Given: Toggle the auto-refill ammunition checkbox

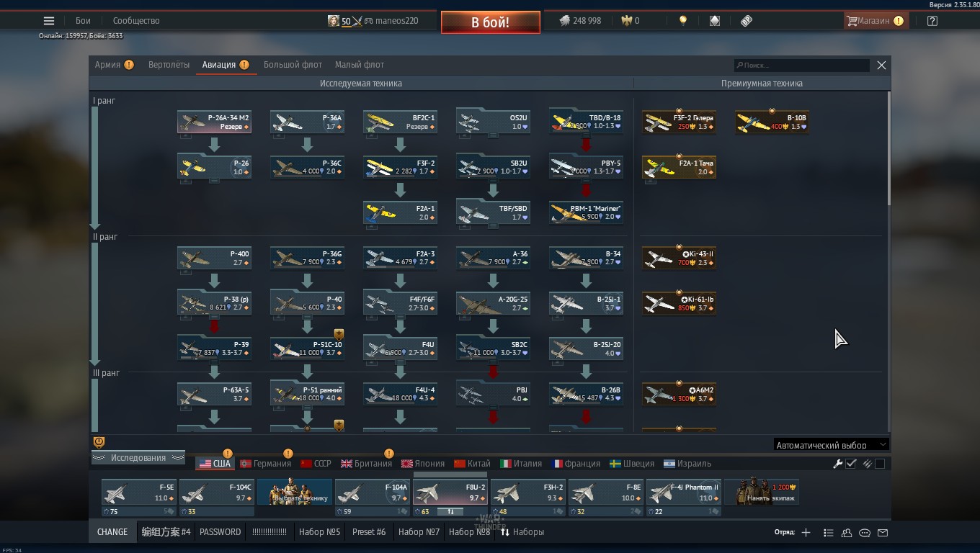Looking at the screenshot, I should pos(880,464).
